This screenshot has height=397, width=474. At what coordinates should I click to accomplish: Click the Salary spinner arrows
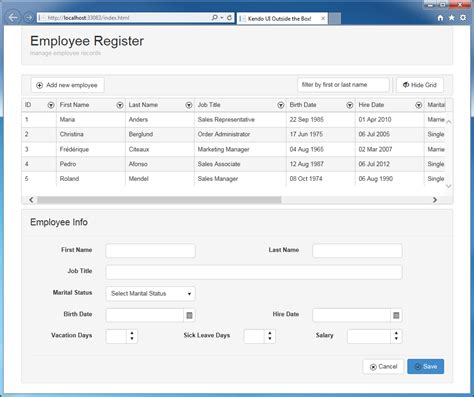click(396, 336)
